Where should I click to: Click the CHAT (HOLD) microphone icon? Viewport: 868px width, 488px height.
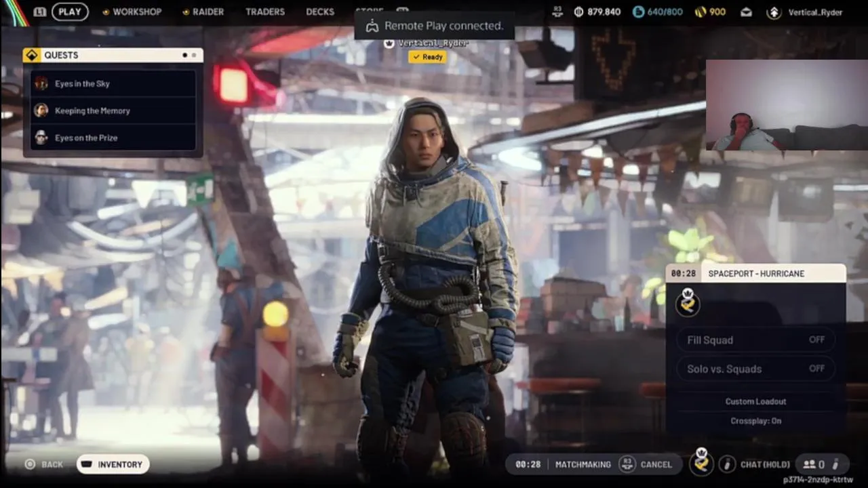727,464
